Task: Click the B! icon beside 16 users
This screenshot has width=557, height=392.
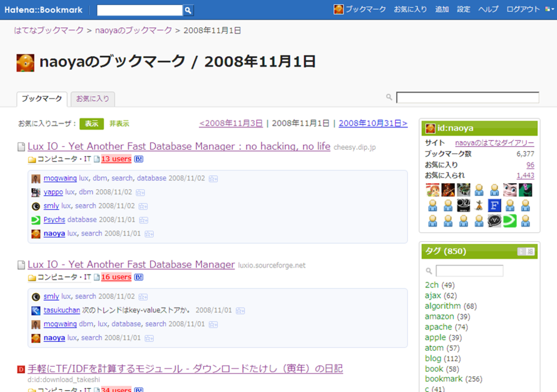Action: coord(139,277)
